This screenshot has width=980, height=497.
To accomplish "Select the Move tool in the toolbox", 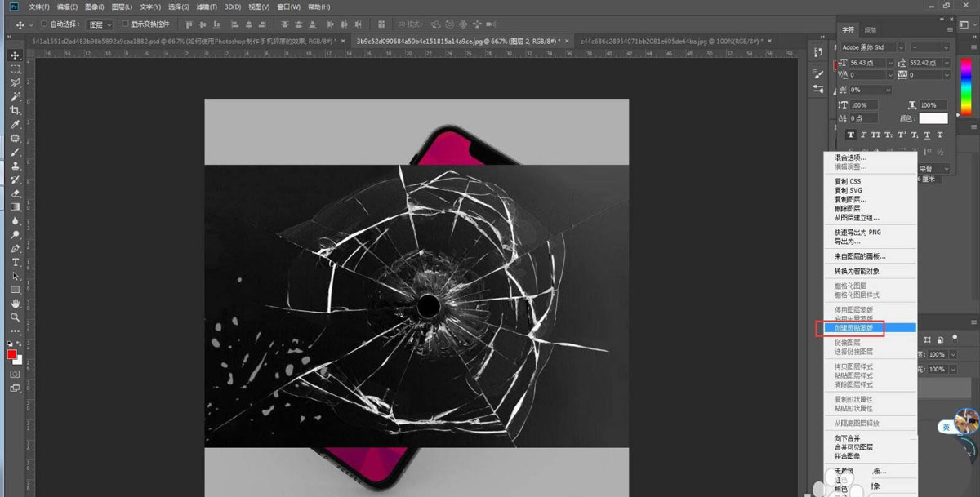I will pos(15,55).
